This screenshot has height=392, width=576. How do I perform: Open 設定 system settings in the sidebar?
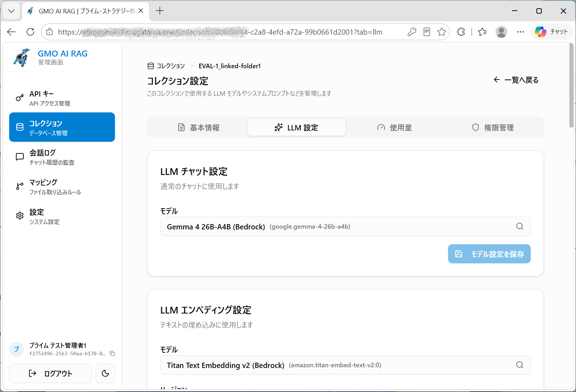coord(62,216)
